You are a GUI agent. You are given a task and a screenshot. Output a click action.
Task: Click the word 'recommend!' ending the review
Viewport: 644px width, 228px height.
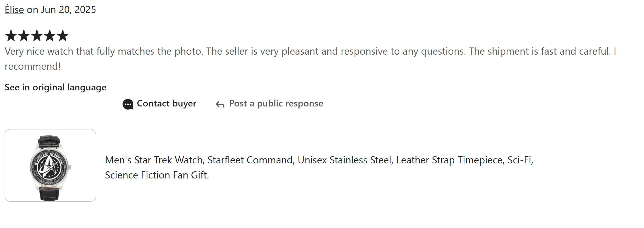pyautogui.click(x=33, y=66)
